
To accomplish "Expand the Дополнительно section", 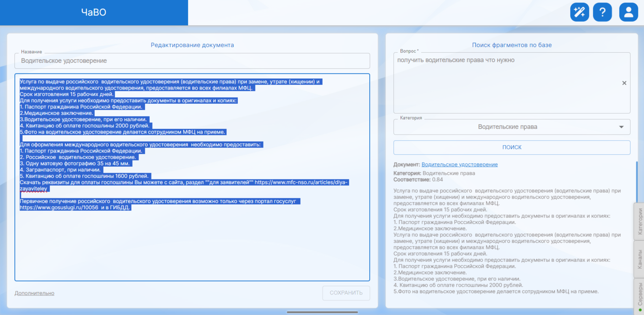I will (x=34, y=293).
